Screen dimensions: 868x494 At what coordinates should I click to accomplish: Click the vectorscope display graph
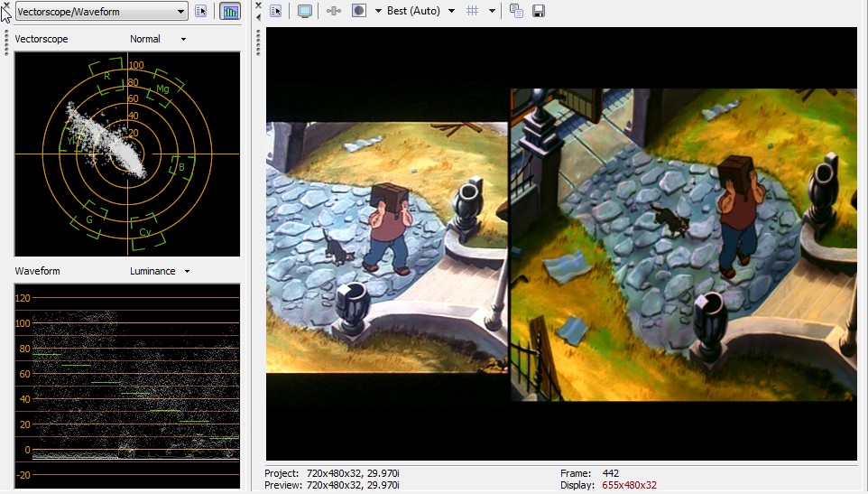pyautogui.click(x=127, y=154)
